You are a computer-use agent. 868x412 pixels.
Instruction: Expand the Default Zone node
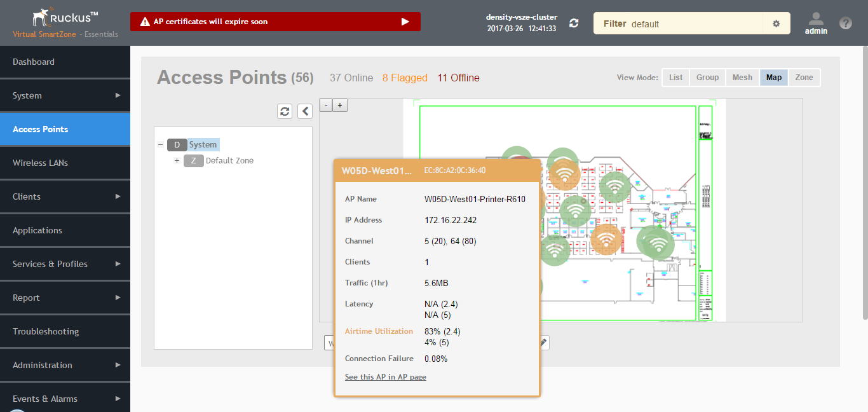tap(177, 160)
